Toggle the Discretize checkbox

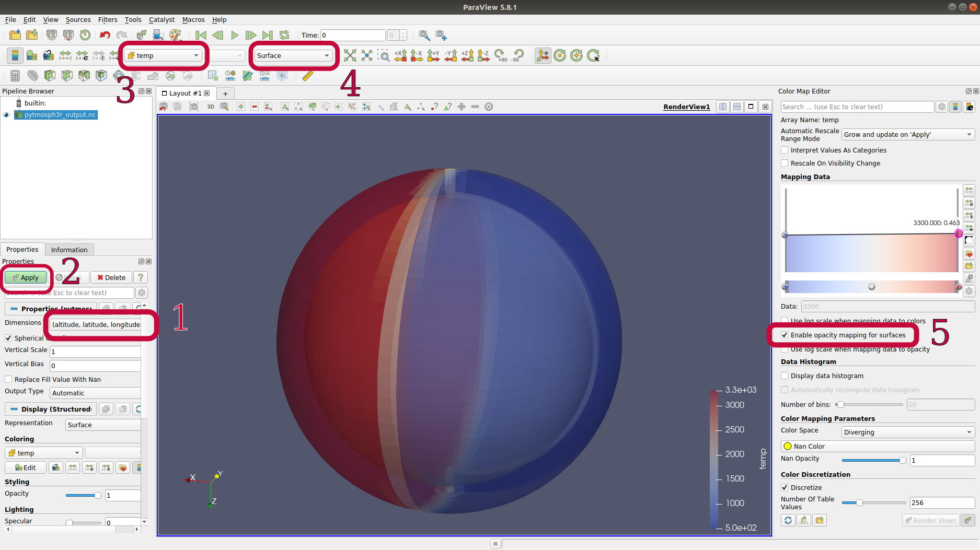(785, 487)
